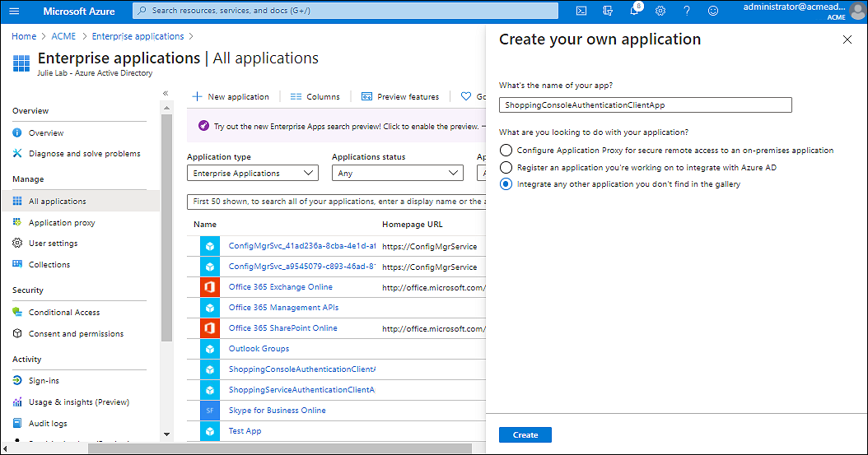Select Register an application radio option
868x455 pixels.
click(x=506, y=168)
